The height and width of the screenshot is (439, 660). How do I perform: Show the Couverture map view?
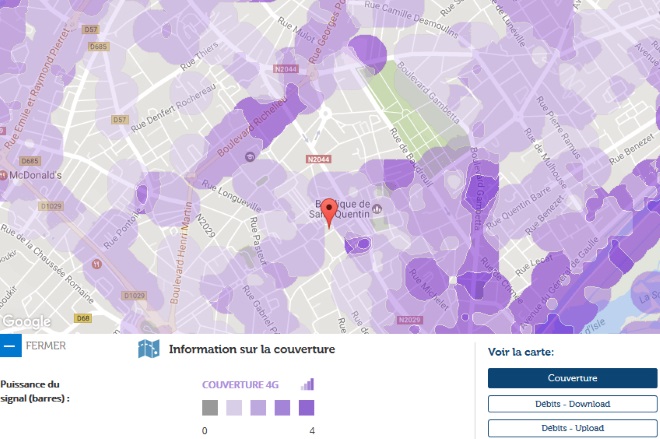point(572,378)
